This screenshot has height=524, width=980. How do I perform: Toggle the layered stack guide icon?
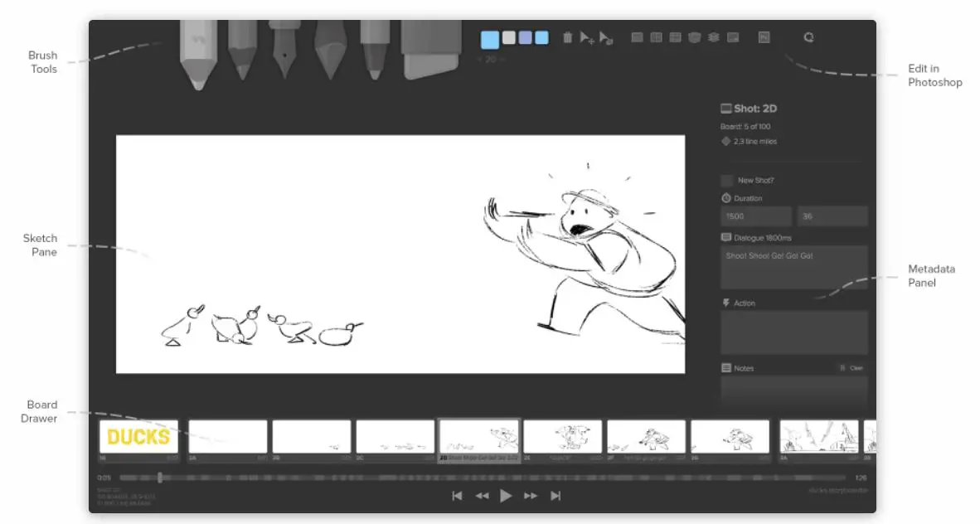[x=714, y=37]
